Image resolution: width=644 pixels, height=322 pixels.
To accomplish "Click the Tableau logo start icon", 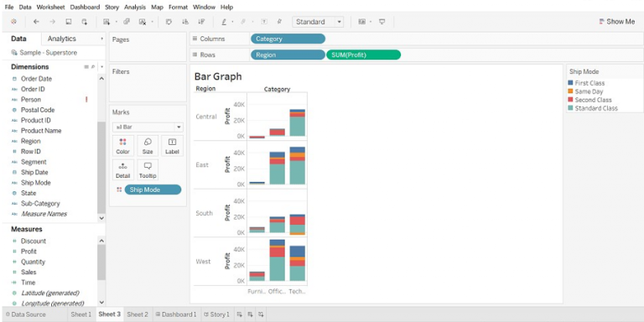I will point(13,22).
